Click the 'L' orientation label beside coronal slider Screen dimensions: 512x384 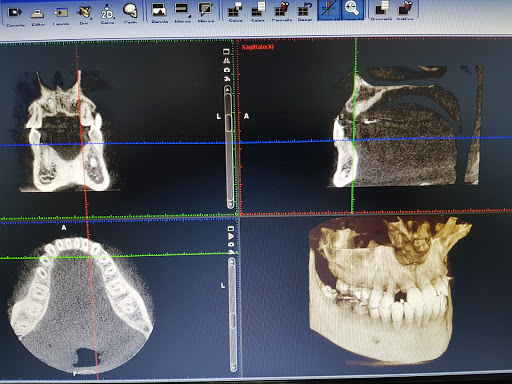[x=219, y=116]
